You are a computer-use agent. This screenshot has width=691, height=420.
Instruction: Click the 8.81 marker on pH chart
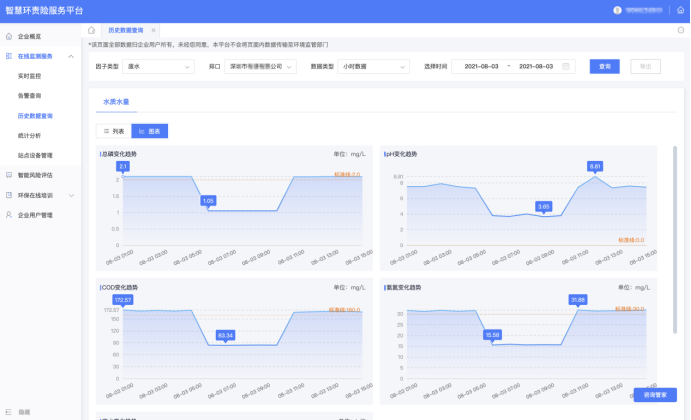[595, 167]
